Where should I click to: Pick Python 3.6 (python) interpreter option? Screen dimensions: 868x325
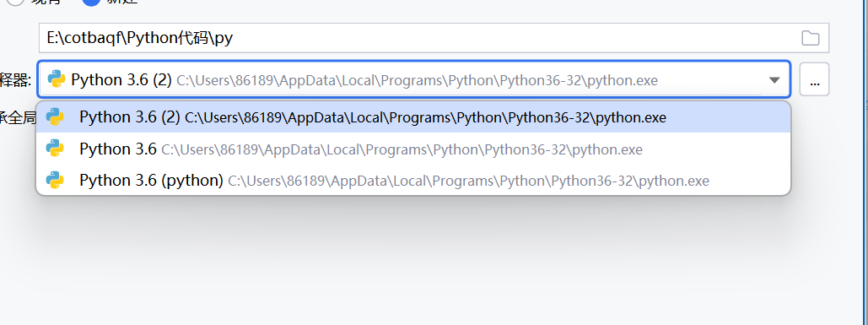(x=413, y=181)
